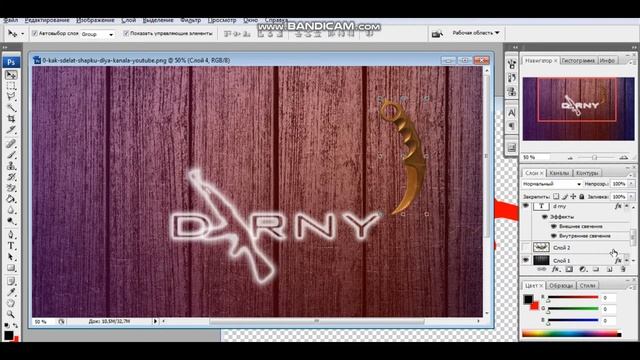Toggle lock transparent pixels
The height and width of the screenshot is (360, 640).
(x=556, y=196)
